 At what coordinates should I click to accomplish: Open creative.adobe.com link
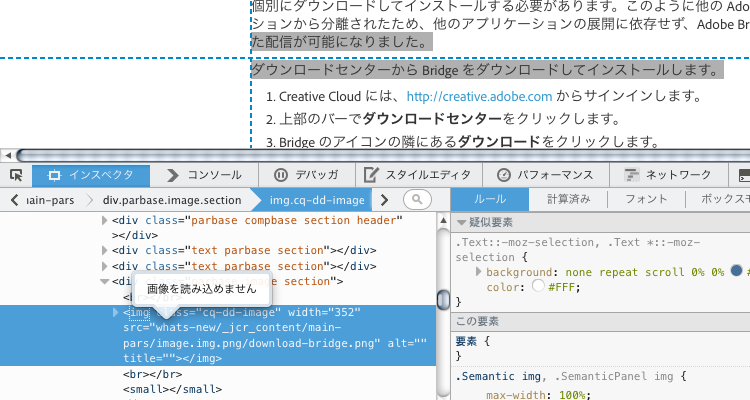pos(479,97)
